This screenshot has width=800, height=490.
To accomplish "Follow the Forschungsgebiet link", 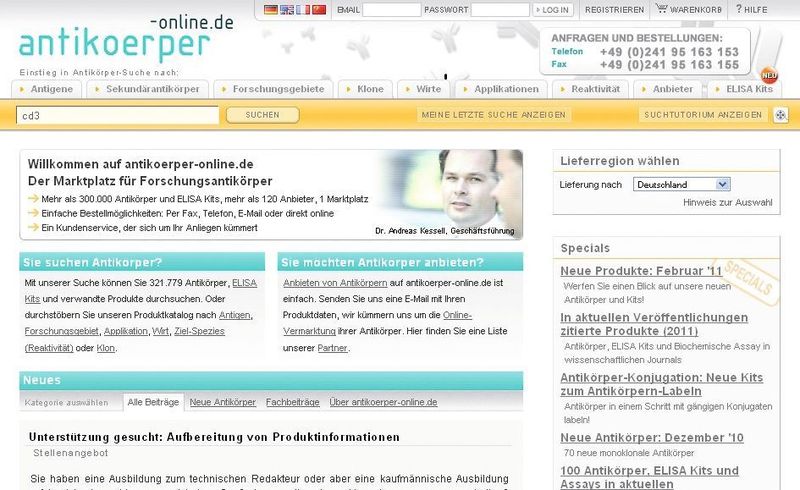I will coord(62,331).
